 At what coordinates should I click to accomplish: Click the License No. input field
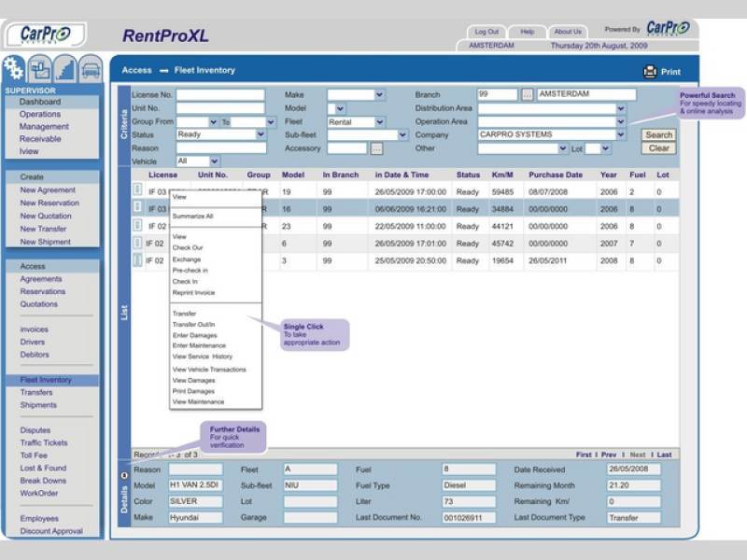click(220, 95)
